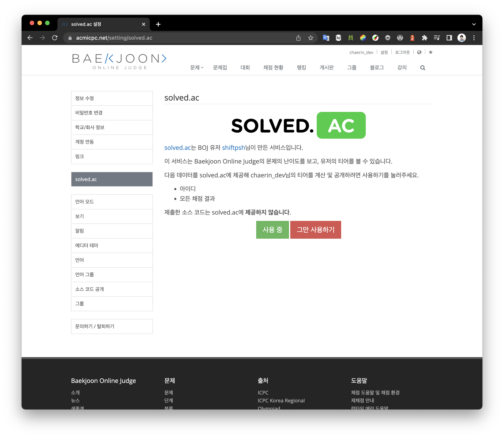The height and width of the screenshot is (438, 504).
Task: Click the address bar URL field
Action: pyautogui.click(x=181, y=38)
